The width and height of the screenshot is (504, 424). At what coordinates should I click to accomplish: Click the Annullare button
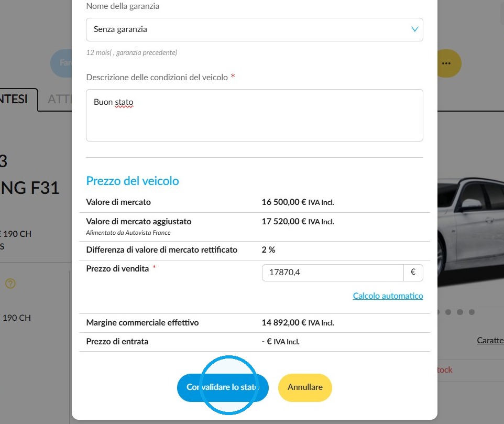click(305, 387)
